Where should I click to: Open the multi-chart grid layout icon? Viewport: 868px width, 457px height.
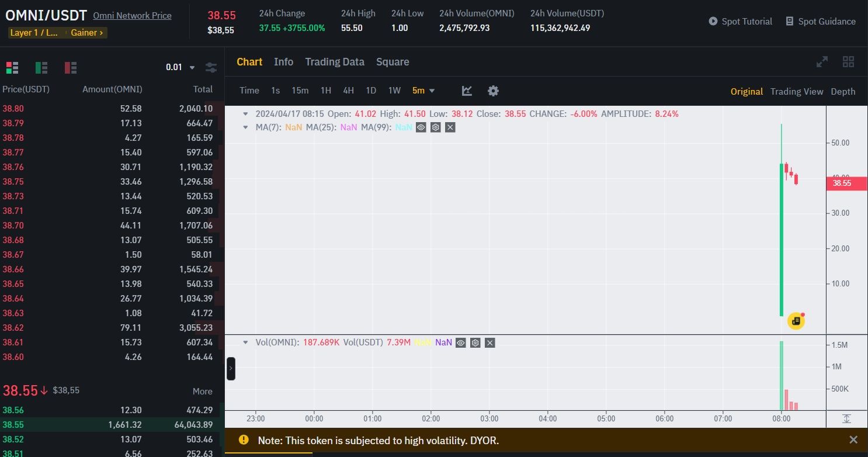pyautogui.click(x=849, y=62)
